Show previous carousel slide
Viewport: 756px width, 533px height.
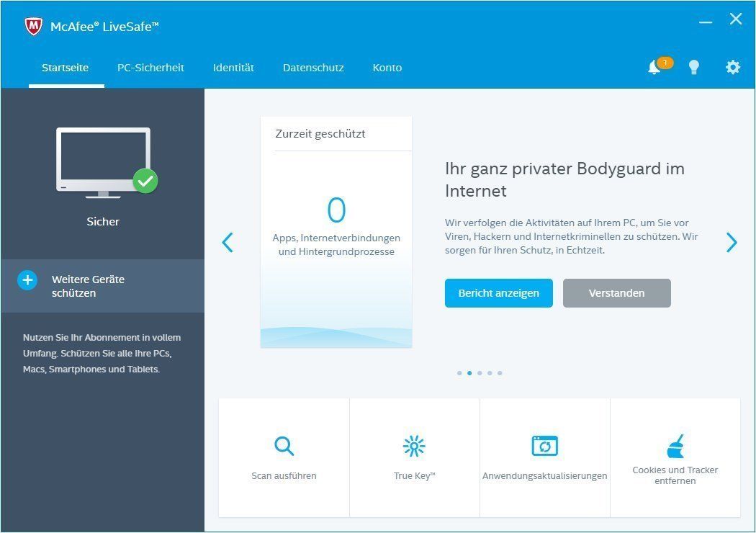pyautogui.click(x=228, y=242)
